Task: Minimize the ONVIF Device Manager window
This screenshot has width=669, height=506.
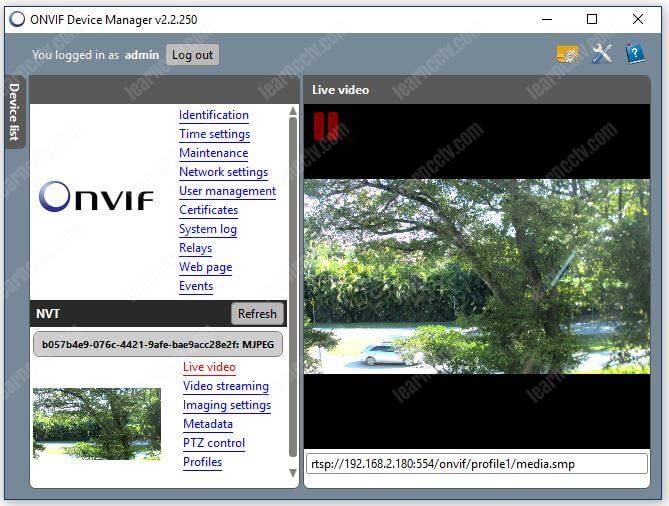Action: (547, 19)
